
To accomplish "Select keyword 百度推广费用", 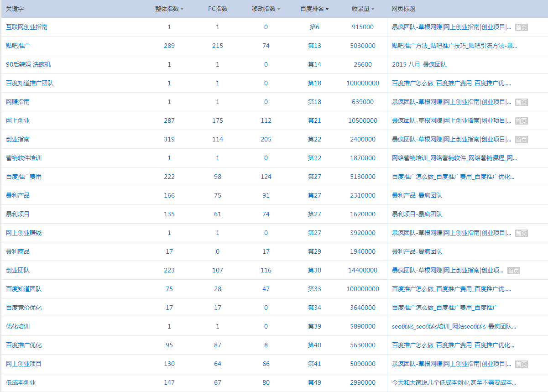I will (24, 177).
